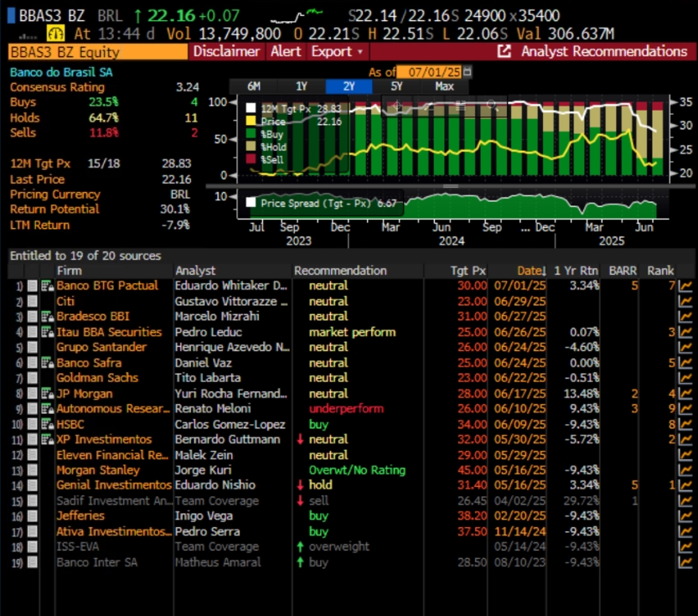This screenshot has height=616, width=698.
Task: Click the table view icon on the chart toolbar
Action: pos(460,106)
